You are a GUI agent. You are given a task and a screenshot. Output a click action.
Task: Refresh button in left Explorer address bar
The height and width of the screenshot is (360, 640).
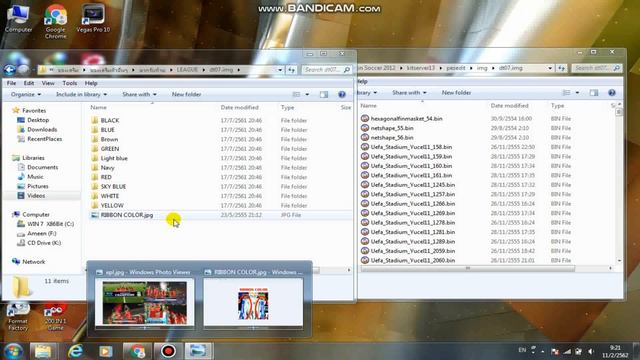[x=291, y=70]
